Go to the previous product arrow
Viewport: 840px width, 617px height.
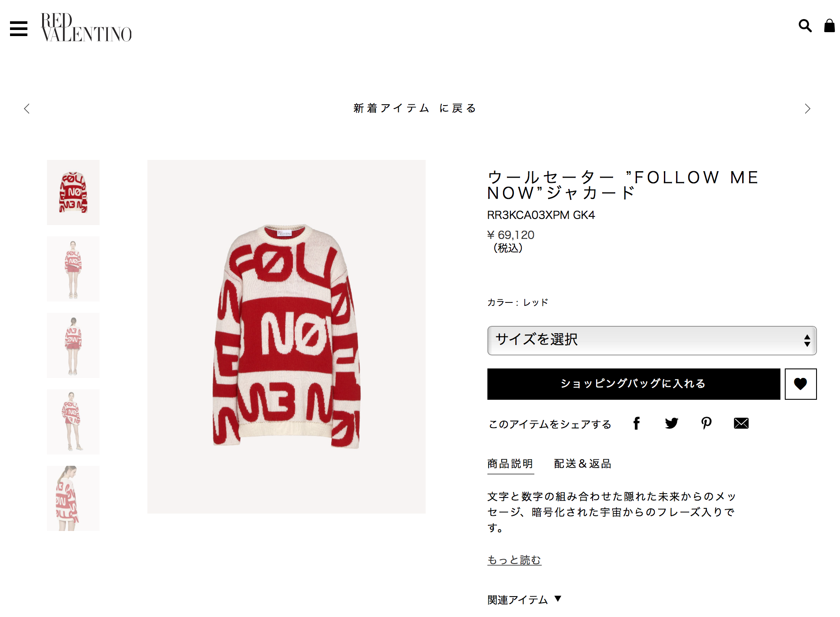(27, 109)
